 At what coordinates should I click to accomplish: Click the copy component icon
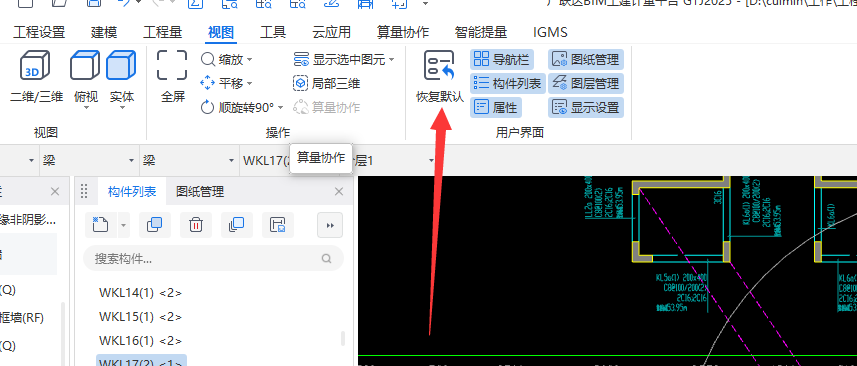[155, 225]
